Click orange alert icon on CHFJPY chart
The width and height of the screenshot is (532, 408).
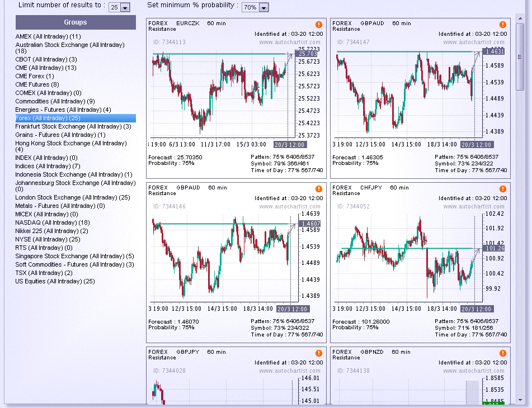503,189
